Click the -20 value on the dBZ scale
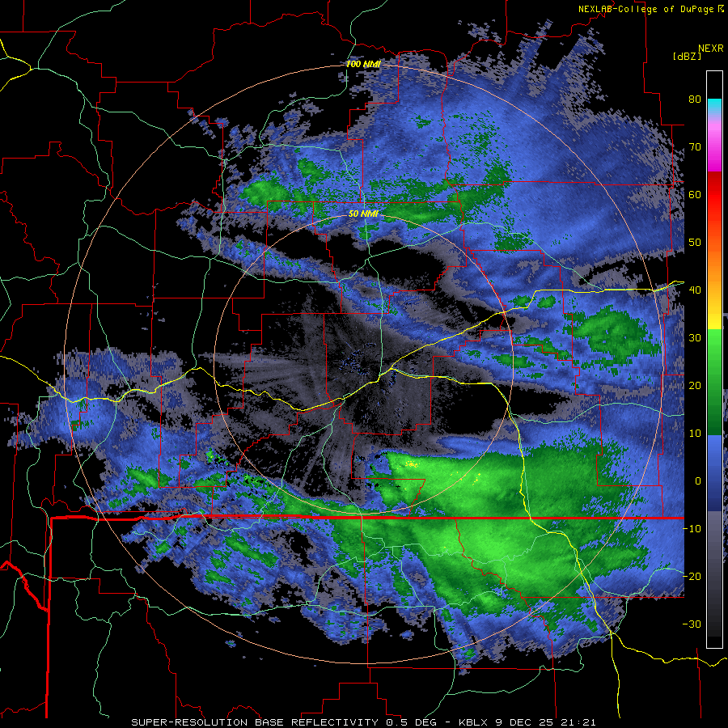 pos(692,576)
